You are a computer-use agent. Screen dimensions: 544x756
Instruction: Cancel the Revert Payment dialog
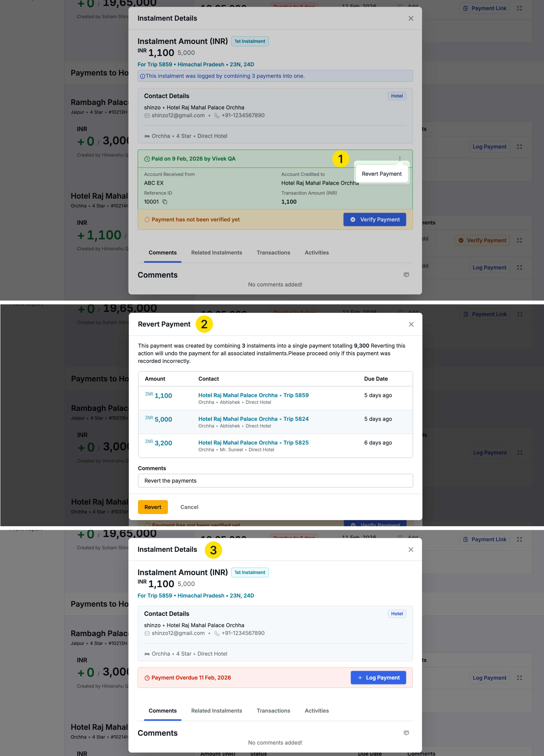coord(189,507)
